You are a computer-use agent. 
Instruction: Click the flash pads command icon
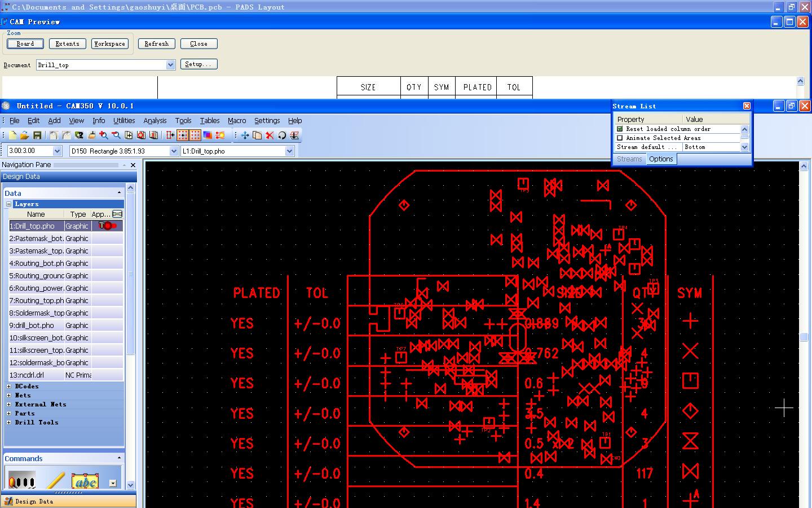click(22, 480)
